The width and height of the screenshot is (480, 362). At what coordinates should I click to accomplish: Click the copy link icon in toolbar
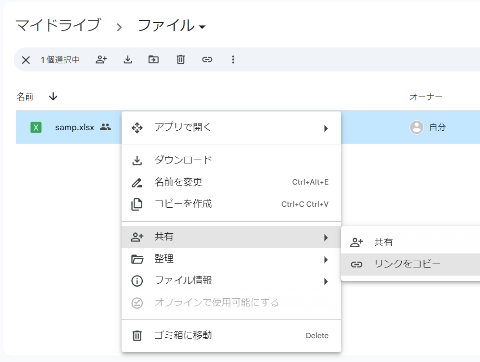tap(207, 60)
